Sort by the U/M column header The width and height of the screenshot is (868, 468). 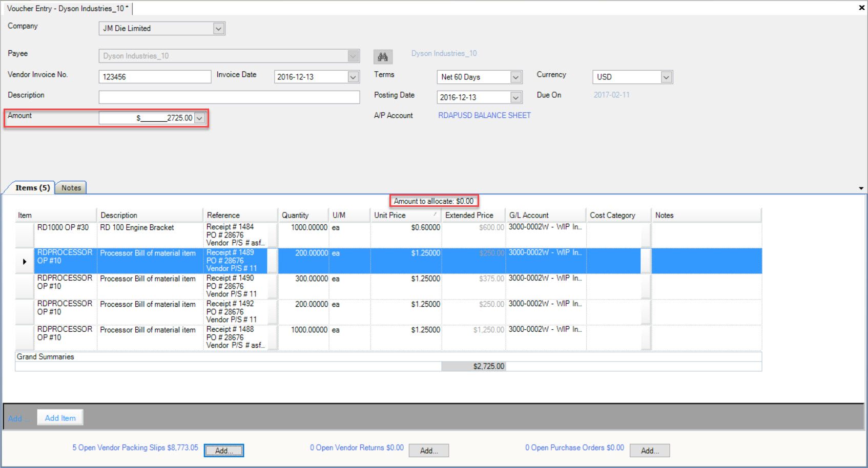349,215
